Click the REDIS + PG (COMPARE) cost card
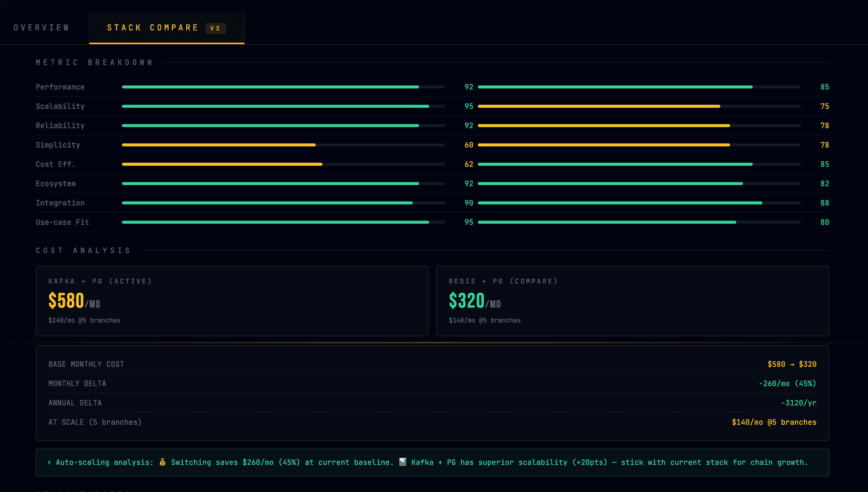This screenshot has width=868, height=492. coord(632,301)
